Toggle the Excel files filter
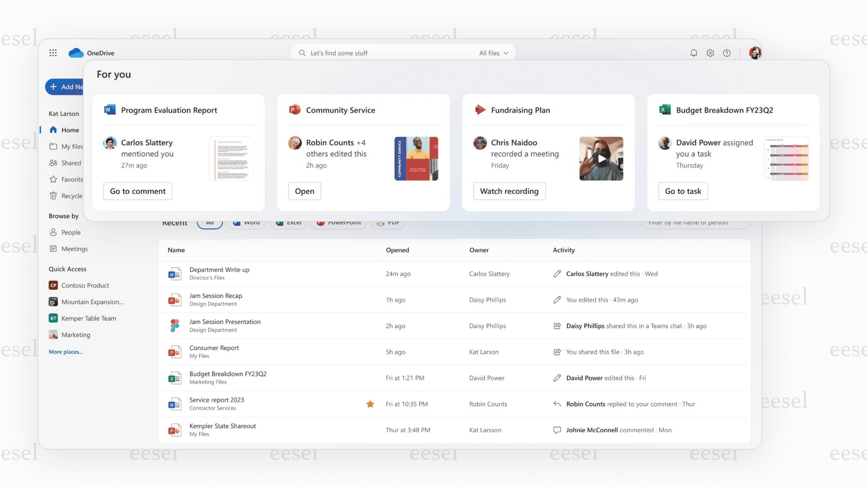This screenshot has width=868, height=488. (x=288, y=223)
